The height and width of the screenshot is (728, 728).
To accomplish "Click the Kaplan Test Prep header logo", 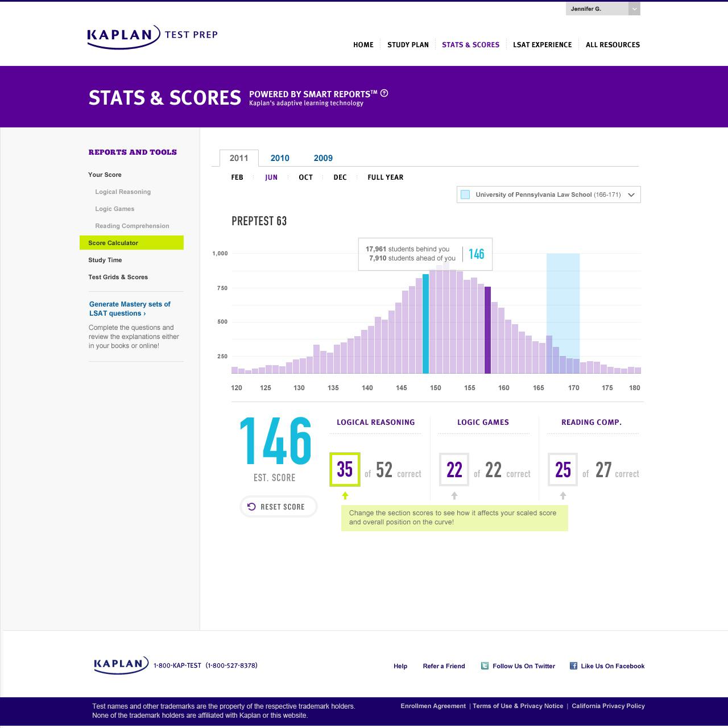I will point(152,36).
